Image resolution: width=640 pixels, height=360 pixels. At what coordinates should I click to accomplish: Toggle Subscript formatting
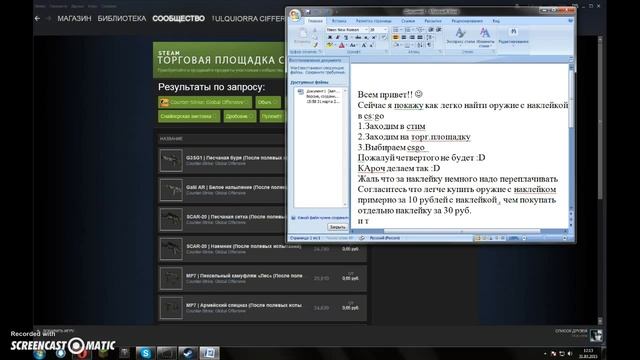pos(366,38)
